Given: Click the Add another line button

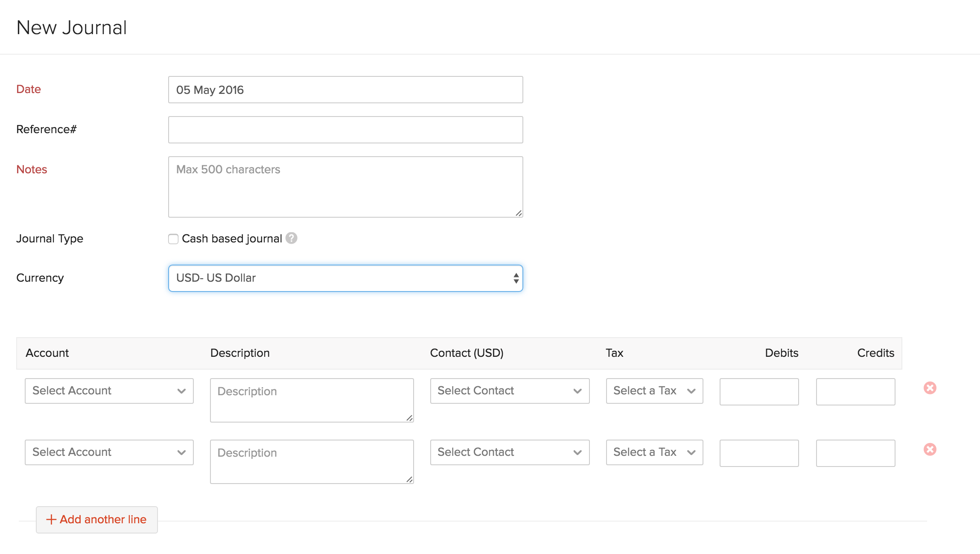Looking at the screenshot, I should click(97, 519).
